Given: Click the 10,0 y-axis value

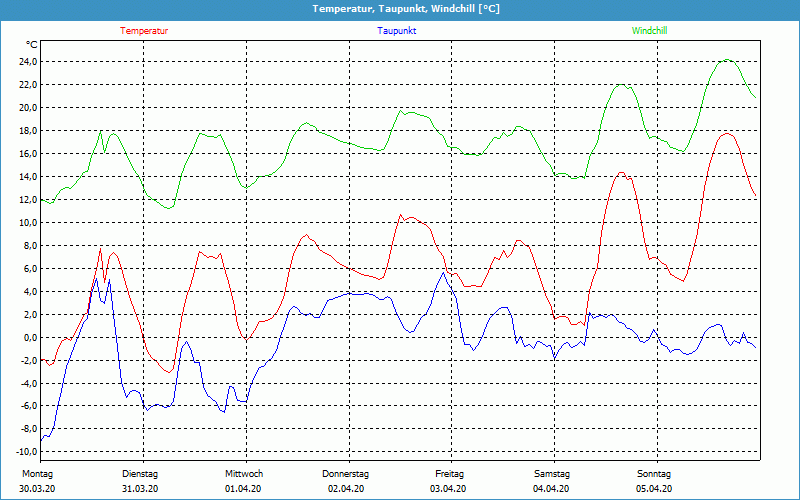Looking at the screenshot, I should click(28, 222).
